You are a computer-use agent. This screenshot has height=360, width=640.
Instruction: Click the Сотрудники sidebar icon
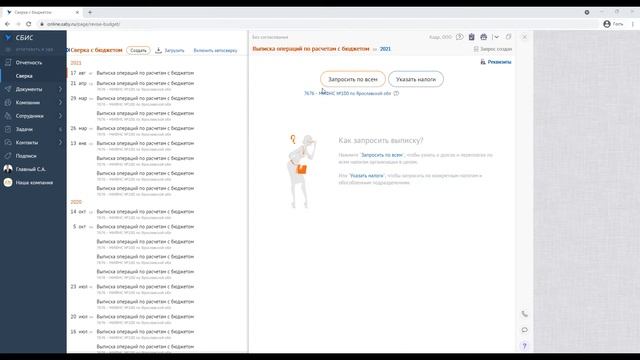click(8, 116)
